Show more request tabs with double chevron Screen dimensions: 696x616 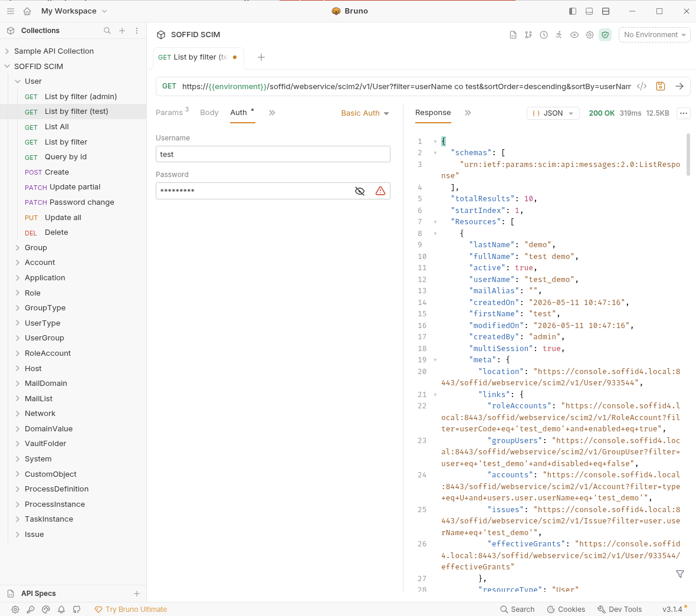point(272,113)
